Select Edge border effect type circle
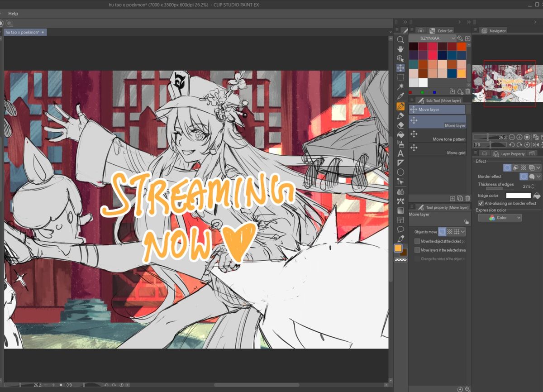Screen dimensions: 543x392 (524, 177)
